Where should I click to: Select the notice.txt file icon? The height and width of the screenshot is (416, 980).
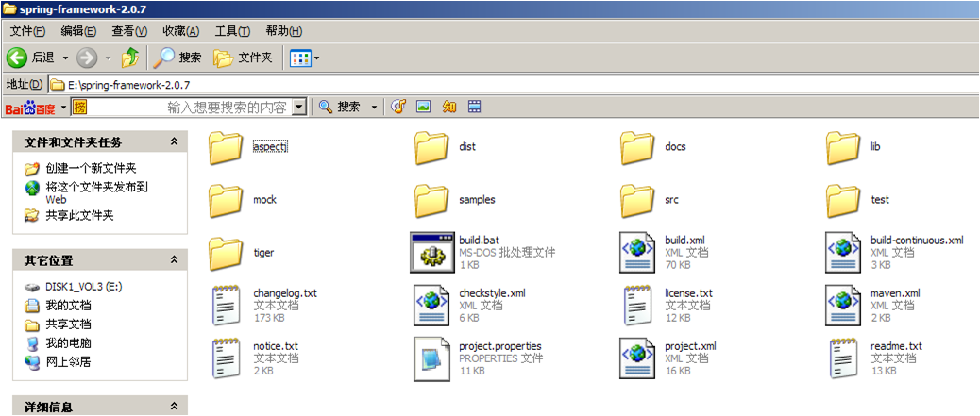[226, 358]
